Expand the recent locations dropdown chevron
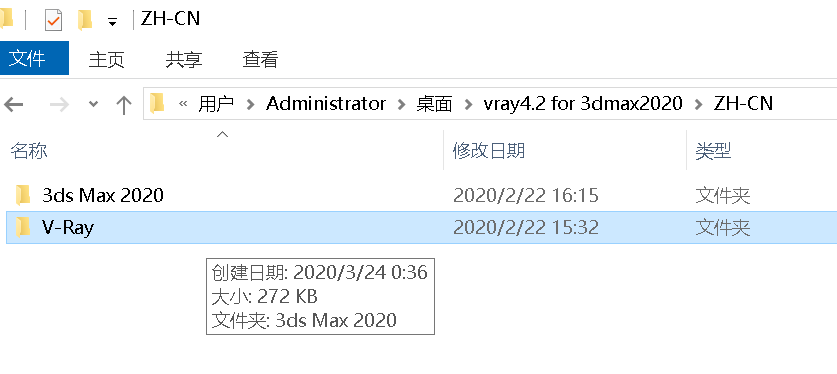The height and width of the screenshot is (374, 837). (93, 104)
